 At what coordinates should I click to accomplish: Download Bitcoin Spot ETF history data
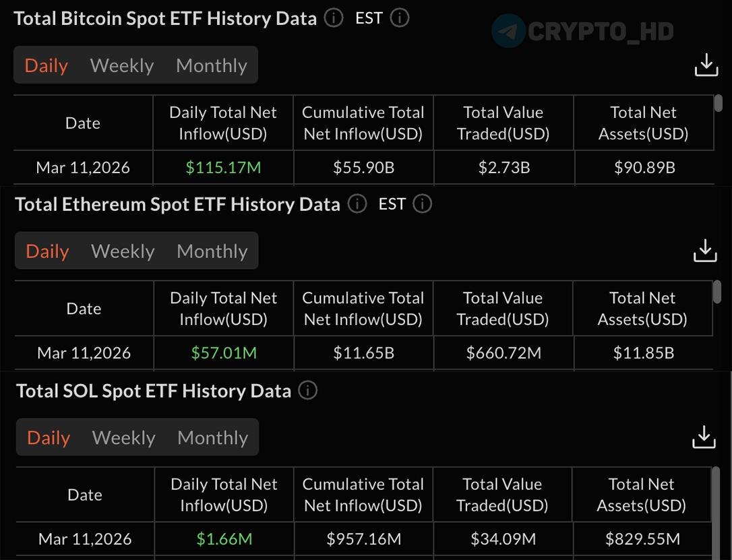[706, 65]
